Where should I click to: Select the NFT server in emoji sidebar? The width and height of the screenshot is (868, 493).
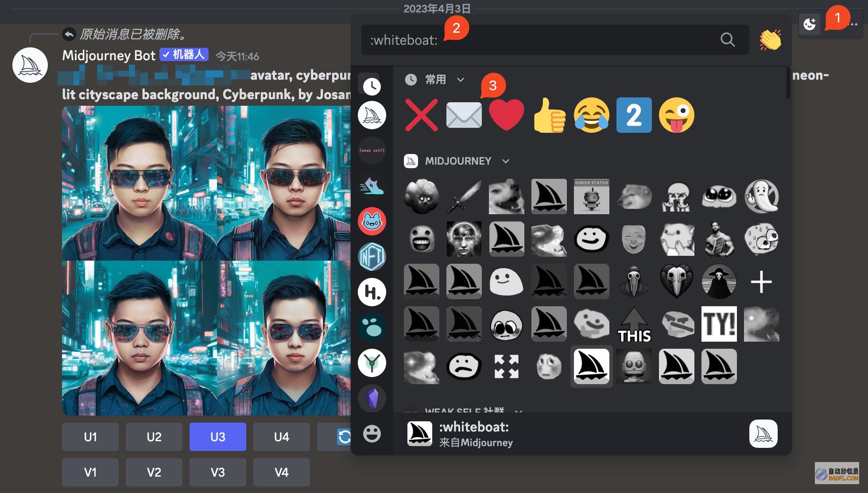372,257
